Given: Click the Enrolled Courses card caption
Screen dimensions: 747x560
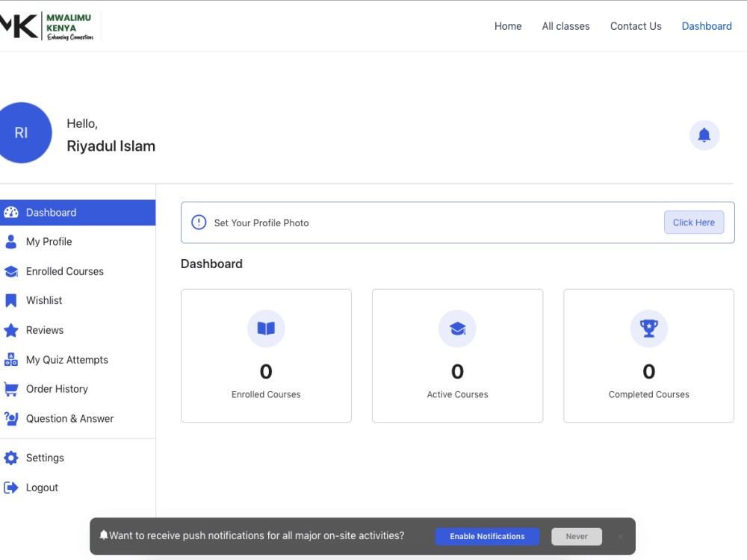Looking at the screenshot, I should point(266,394).
